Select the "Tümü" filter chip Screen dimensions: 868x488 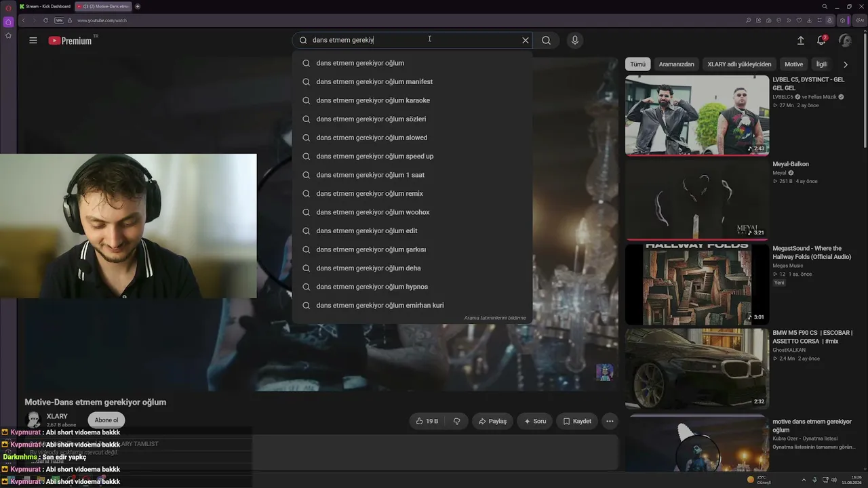click(x=638, y=64)
